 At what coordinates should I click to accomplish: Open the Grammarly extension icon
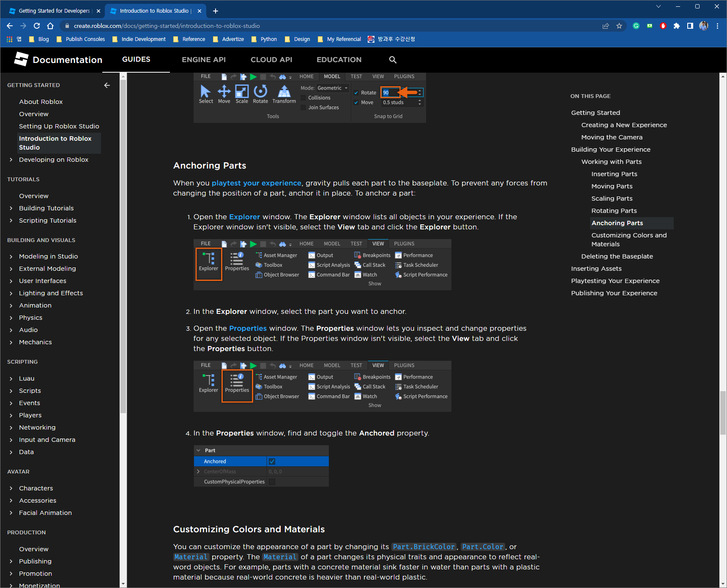[636, 26]
